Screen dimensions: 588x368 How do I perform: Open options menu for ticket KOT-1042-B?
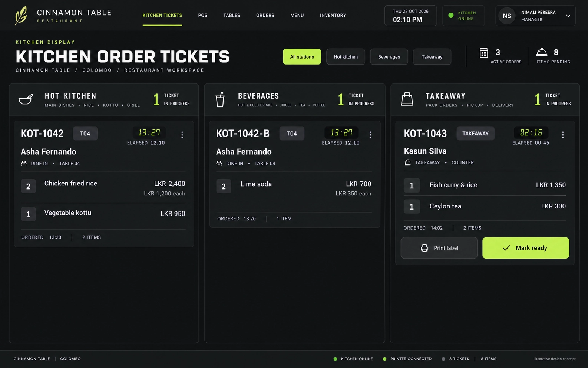[x=370, y=135]
